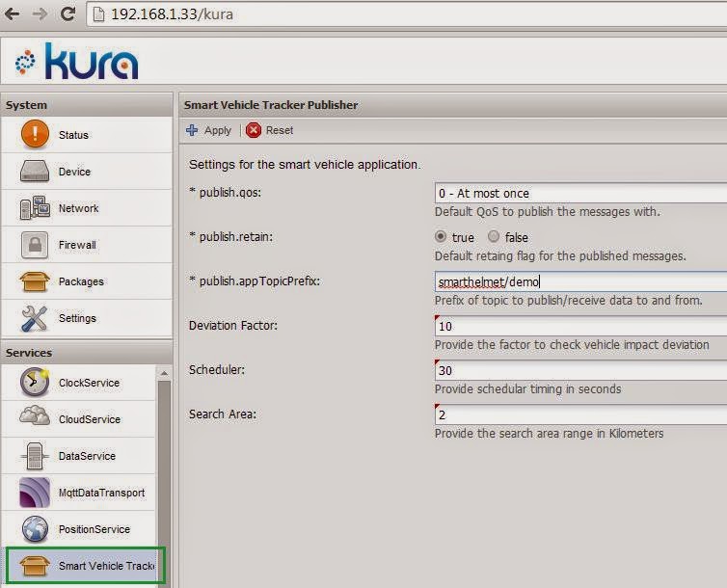
Task: Click the Apply plus icon
Action: pyautogui.click(x=192, y=130)
